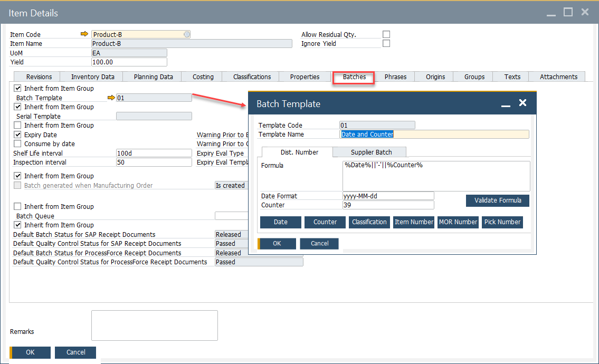Screen dimensions: 599x364
Task: Add MOR Number to formula
Action: click(458, 222)
